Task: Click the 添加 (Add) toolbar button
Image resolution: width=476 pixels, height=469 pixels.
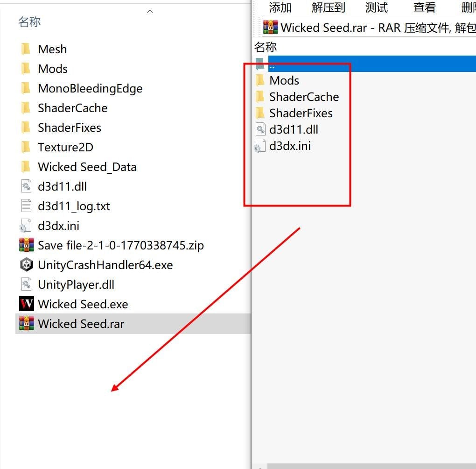Action: (280, 7)
